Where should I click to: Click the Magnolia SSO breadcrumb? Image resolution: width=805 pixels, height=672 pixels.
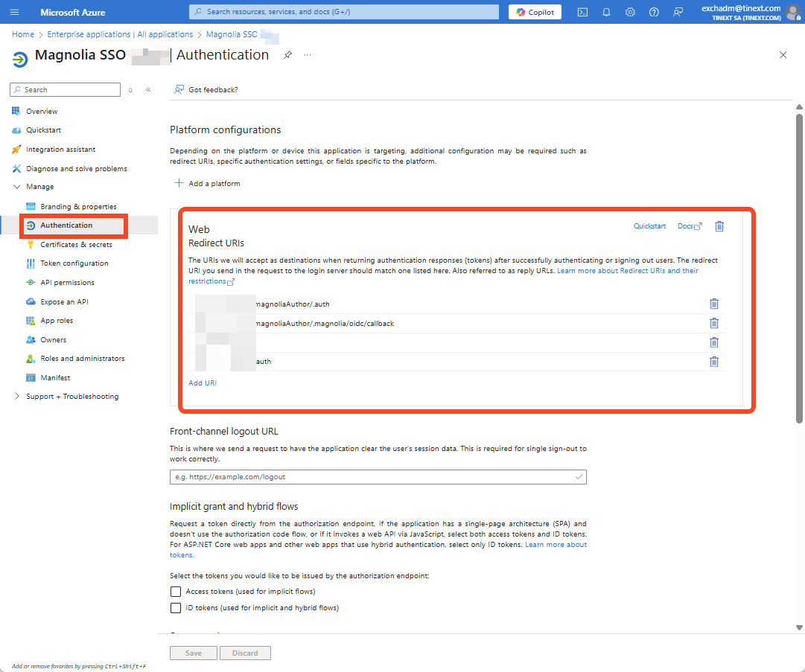pyautogui.click(x=232, y=34)
